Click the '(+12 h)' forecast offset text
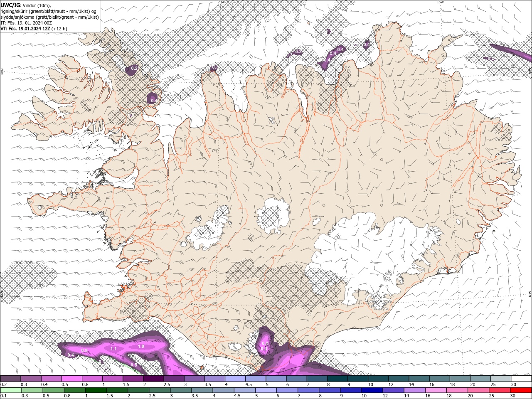Screen dimensions: 532x399 pos(59,29)
